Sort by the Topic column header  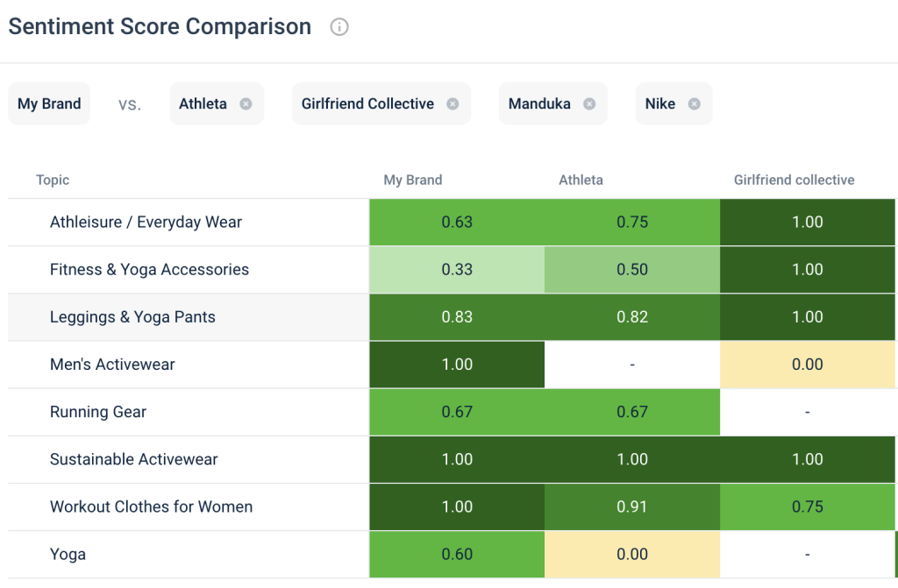pyautogui.click(x=52, y=180)
